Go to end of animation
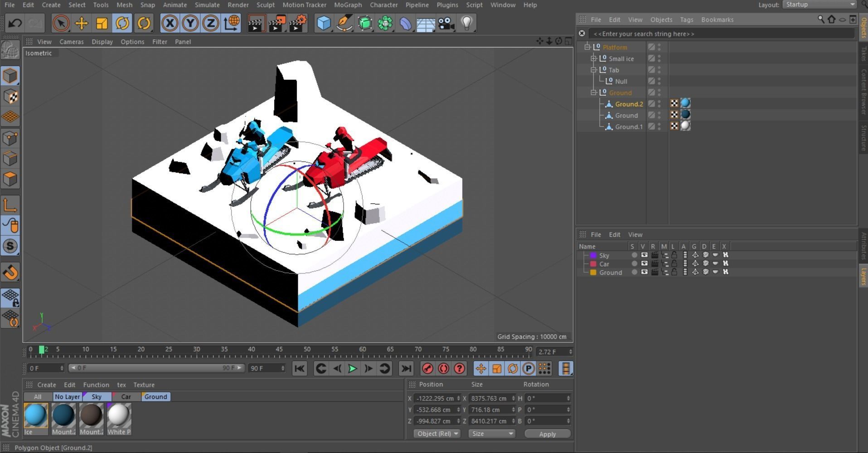Viewport: 868px width, 453px height. pos(406,369)
